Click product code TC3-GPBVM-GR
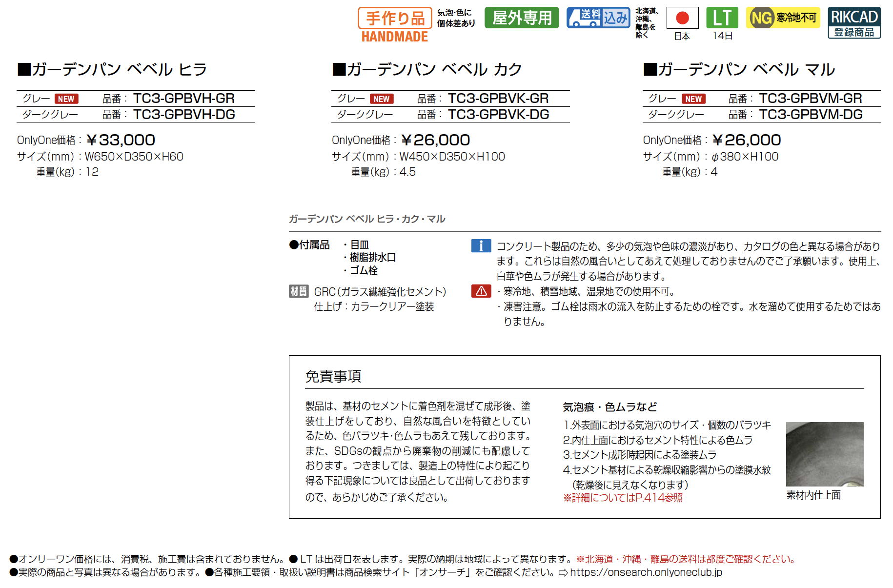893x588 pixels. pos(811,99)
